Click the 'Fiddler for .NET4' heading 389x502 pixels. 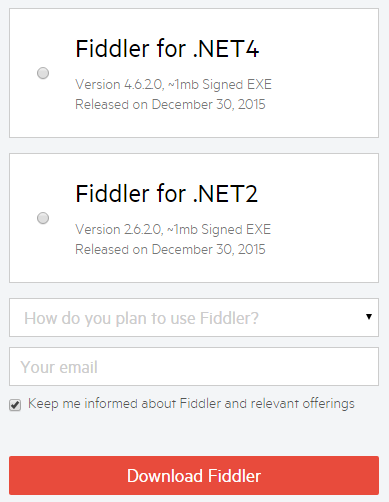coord(167,49)
